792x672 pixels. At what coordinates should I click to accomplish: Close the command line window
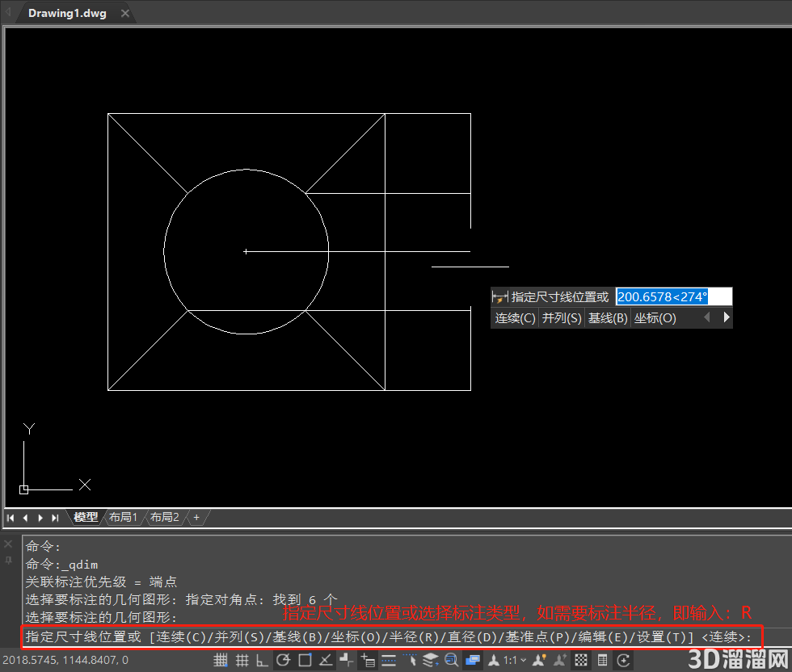(x=8, y=544)
